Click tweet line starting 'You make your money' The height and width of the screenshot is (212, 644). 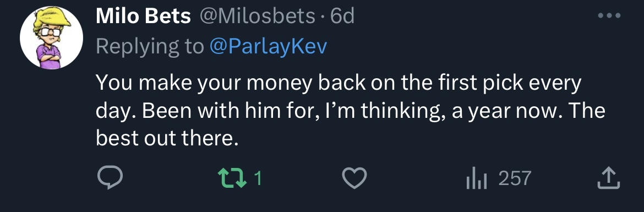339,84
